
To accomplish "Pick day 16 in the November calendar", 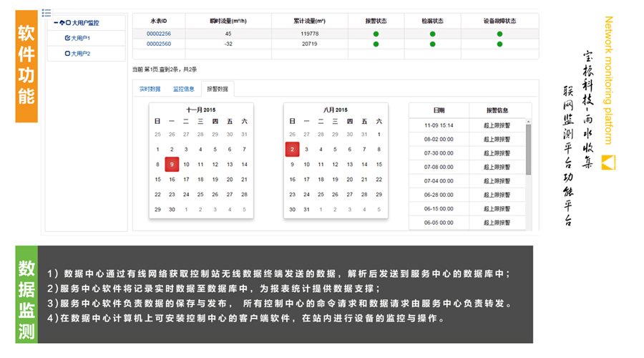I will 172,179.
